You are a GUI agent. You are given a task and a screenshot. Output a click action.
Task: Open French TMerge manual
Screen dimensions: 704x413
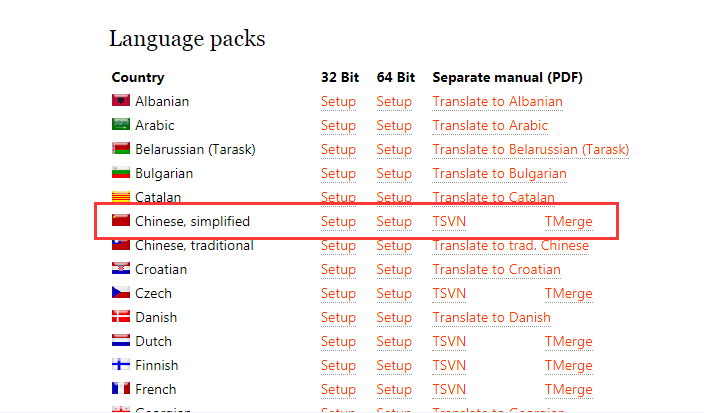point(569,390)
